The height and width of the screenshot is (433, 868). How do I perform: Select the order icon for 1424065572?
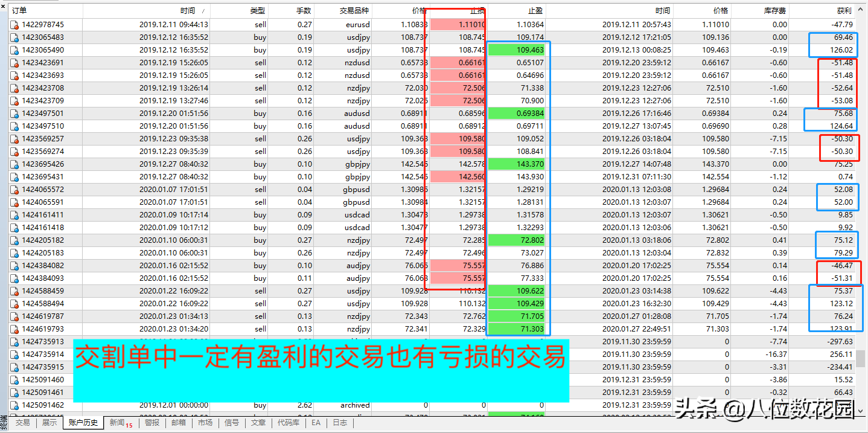pos(15,190)
